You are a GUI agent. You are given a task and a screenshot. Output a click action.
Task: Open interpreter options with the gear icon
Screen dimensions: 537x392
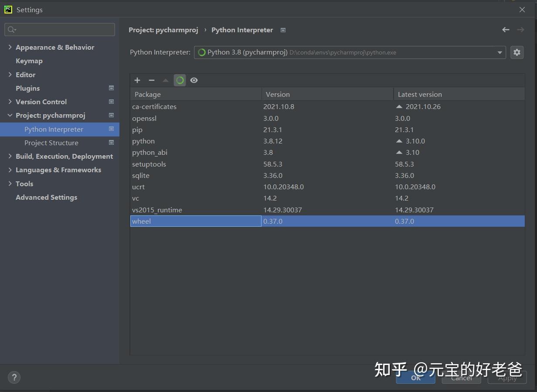tap(517, 52)
